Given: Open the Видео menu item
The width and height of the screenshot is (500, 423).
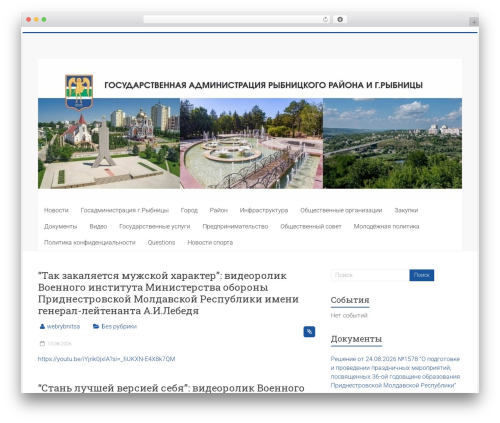Looking at the screenshot, I should pyautogui.click(x=98, y=226).
